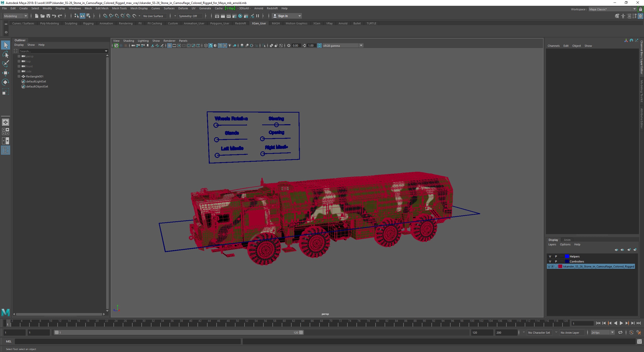Screen dimensions: 644x352
Task: Open the Channels menu in Channel Box
Action: 553,46
